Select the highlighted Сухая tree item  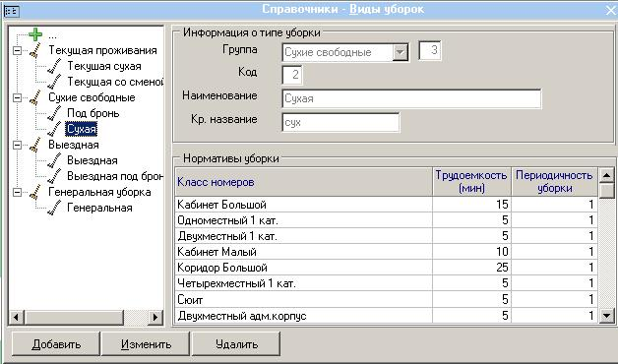[x=82, y=129]
